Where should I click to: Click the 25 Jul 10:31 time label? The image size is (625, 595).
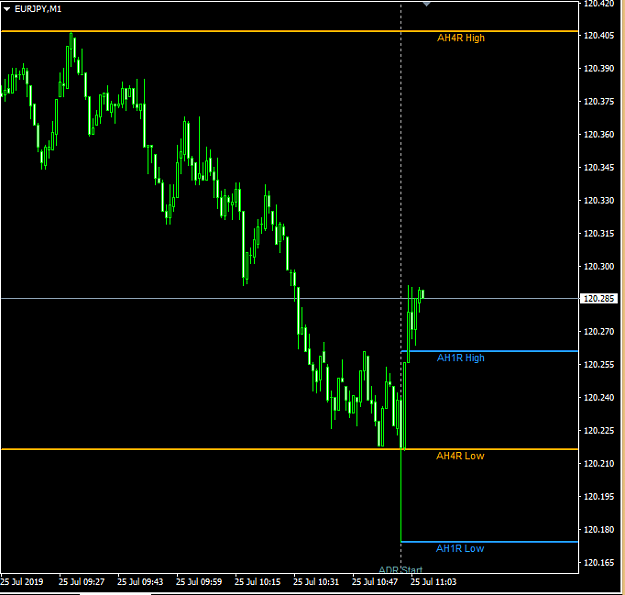316,582
